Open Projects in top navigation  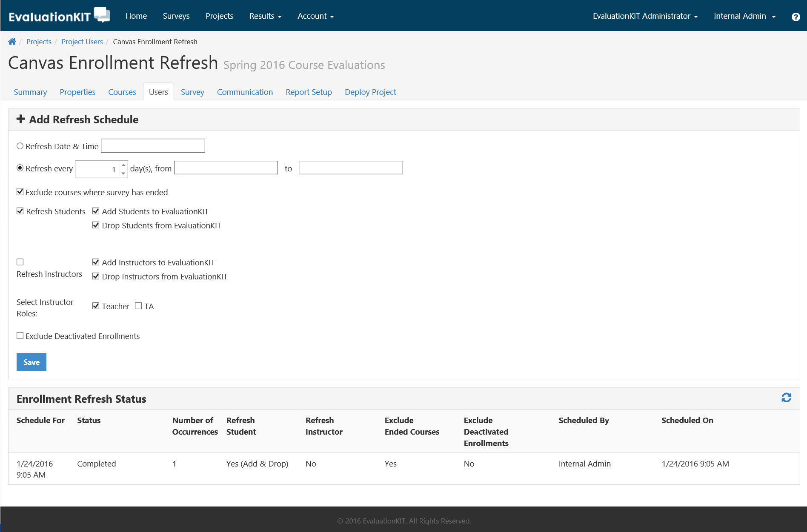click(219, 16)
